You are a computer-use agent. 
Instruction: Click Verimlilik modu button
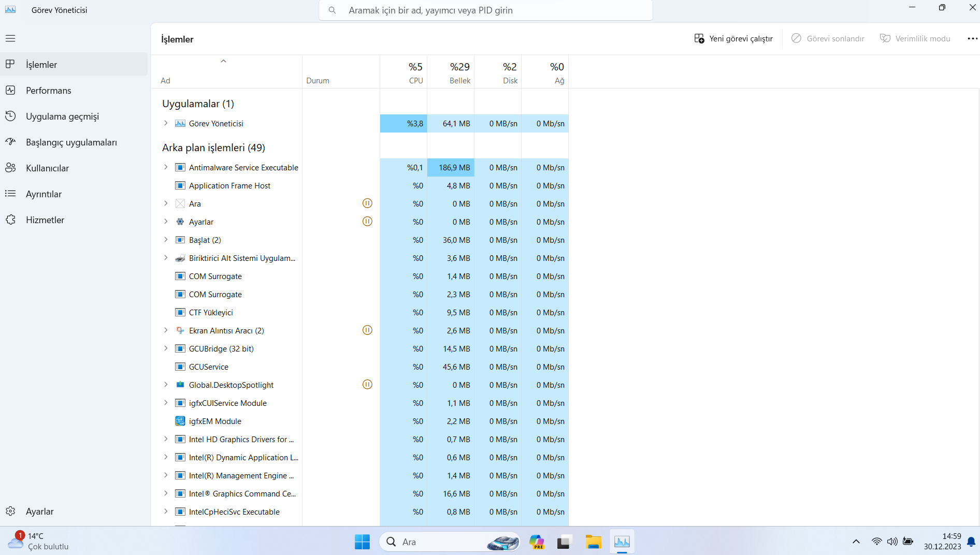(915, 38)
